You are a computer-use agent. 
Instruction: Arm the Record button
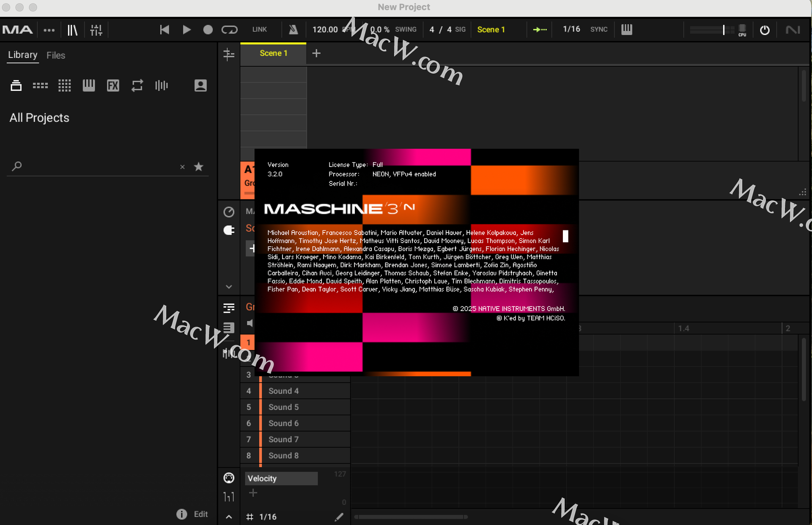pos(208,30)
